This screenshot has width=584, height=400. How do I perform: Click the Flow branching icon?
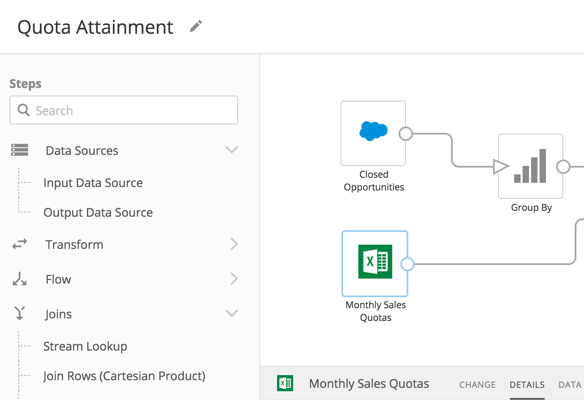19,279
